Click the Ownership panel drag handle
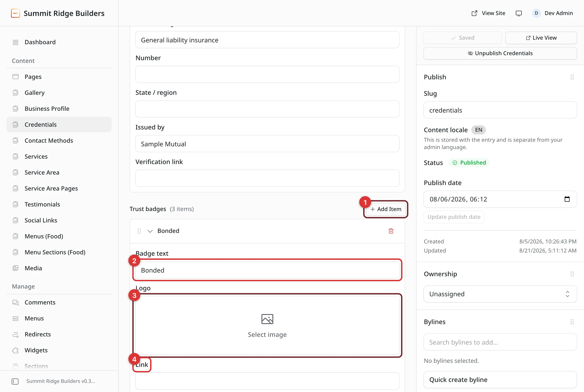The height and width of the screenshot is (392, 584). (x=572, y=274)
